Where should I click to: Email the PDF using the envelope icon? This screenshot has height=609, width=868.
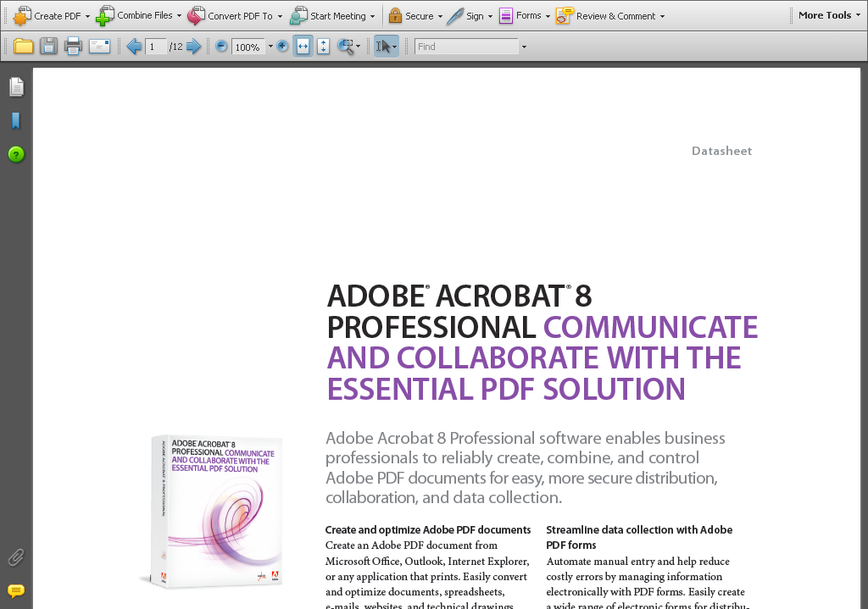coord(100,47)
